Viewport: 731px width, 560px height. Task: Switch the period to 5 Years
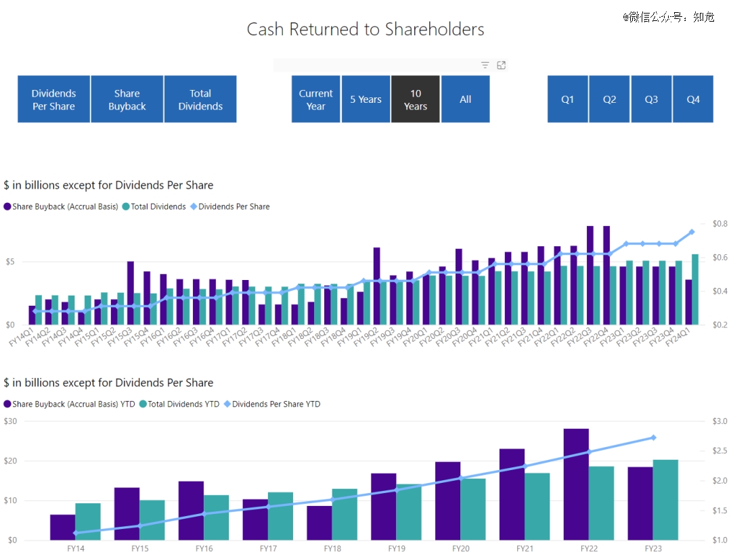366,99
